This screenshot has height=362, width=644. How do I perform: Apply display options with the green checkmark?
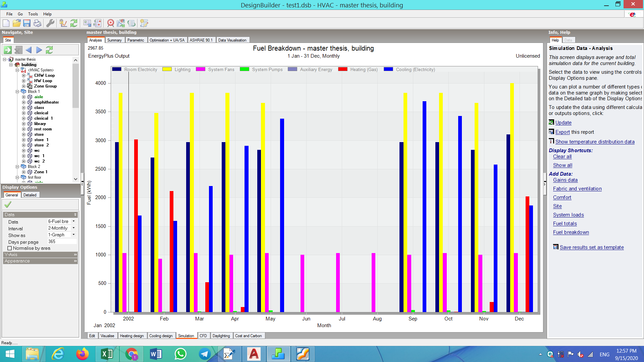(x=8, y=204)
